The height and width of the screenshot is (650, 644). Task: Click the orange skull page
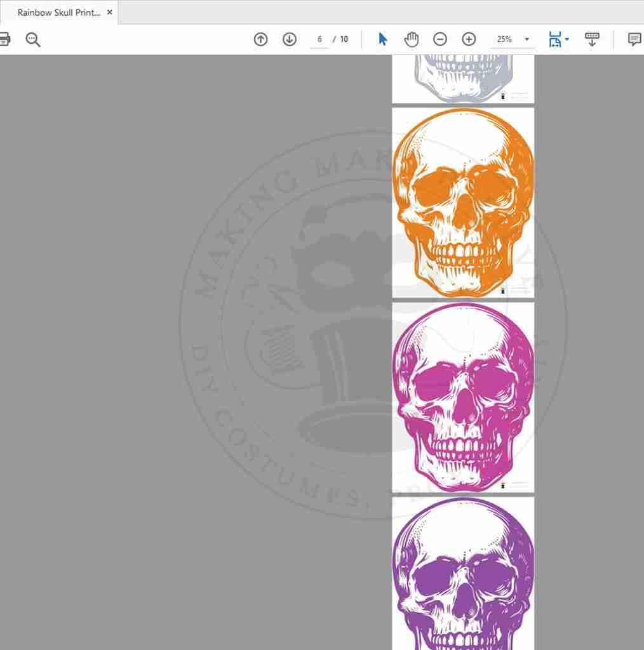pos(463,202)
